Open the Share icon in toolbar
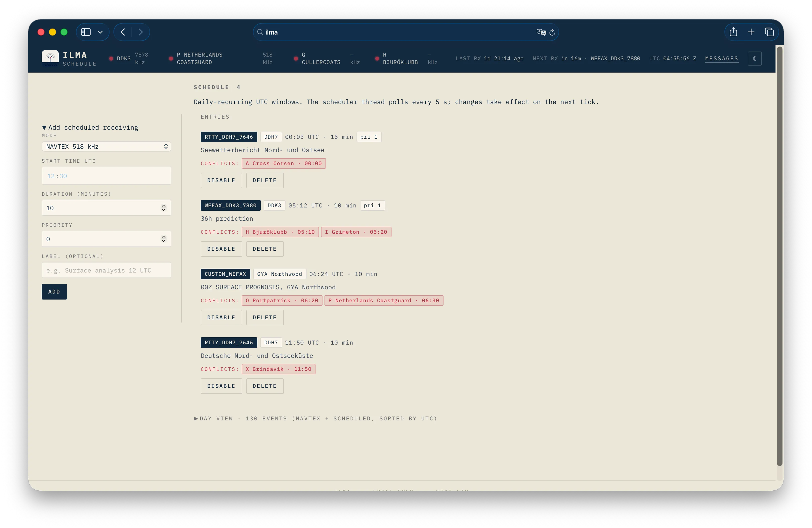The width and height of the screenshot is (812, 528). (x=733, y=32)
